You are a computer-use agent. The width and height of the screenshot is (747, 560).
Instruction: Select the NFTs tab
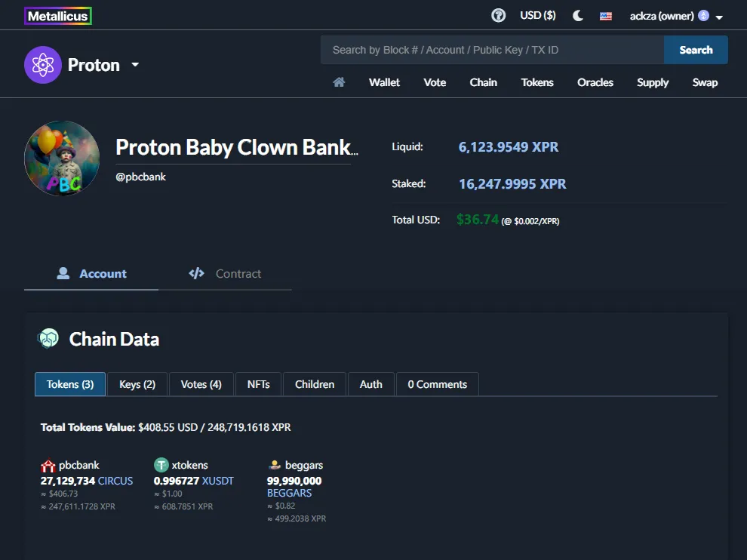(x=258, y=384)
